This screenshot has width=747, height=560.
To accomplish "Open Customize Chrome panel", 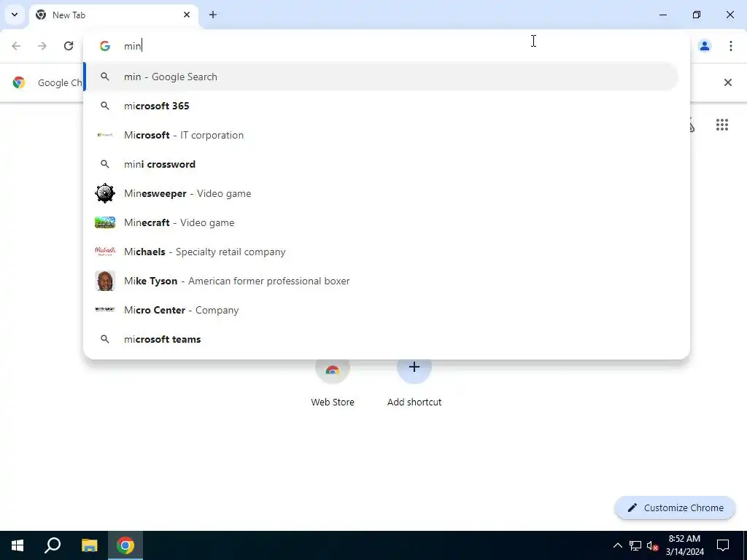I will [675, 507].
